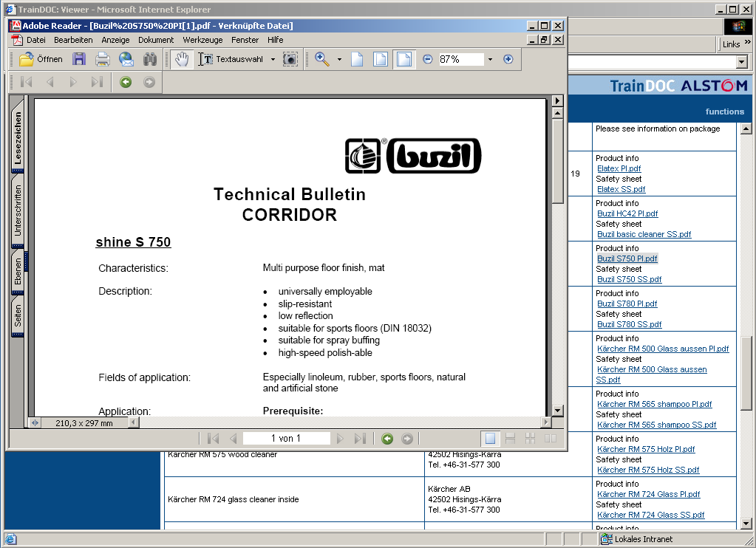Click the Windows flag logo in Internet Explorer
This screenshot has width=756, height=548.
(738, 26)
